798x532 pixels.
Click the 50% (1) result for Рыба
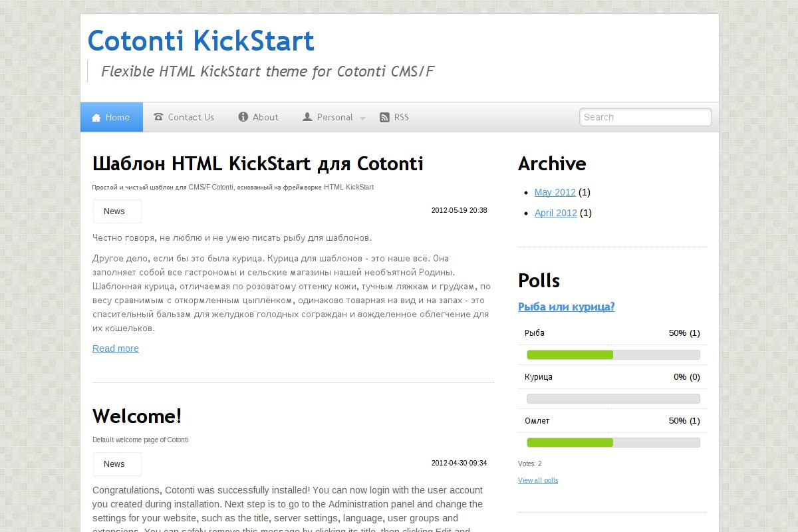[x=684, y=333]
